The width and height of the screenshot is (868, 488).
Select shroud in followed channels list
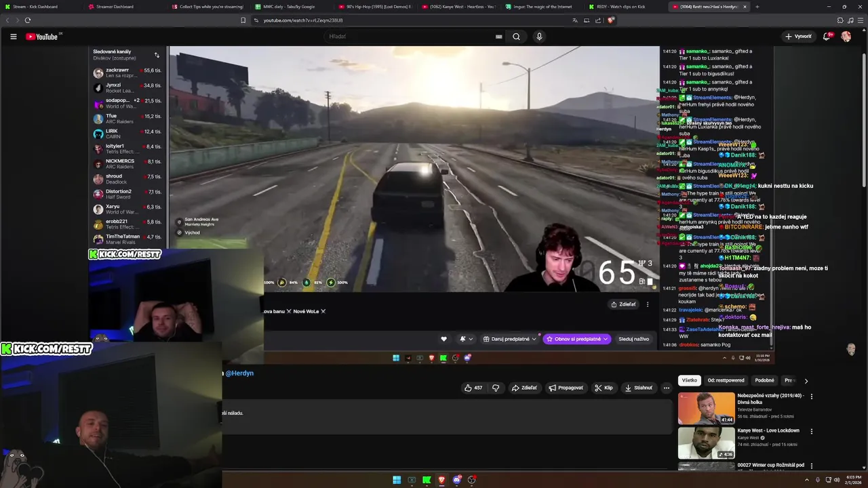(x=127, y=179)
